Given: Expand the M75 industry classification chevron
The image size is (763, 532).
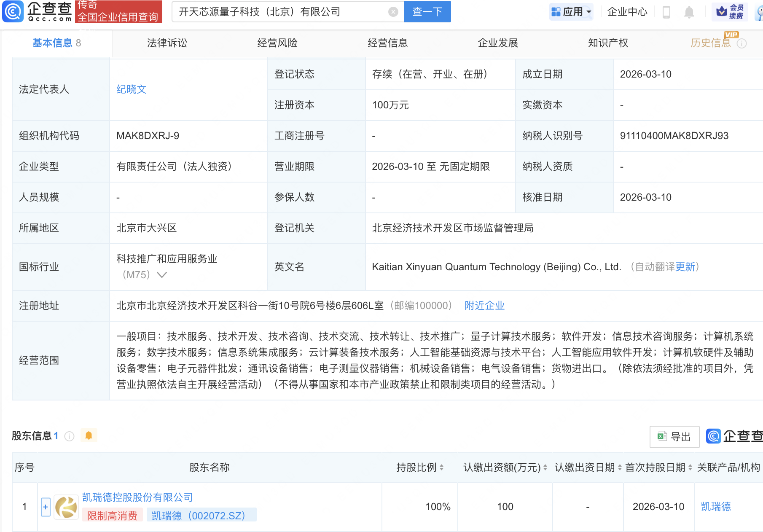Looking at the screenshot, I should [x=161, y=274].
